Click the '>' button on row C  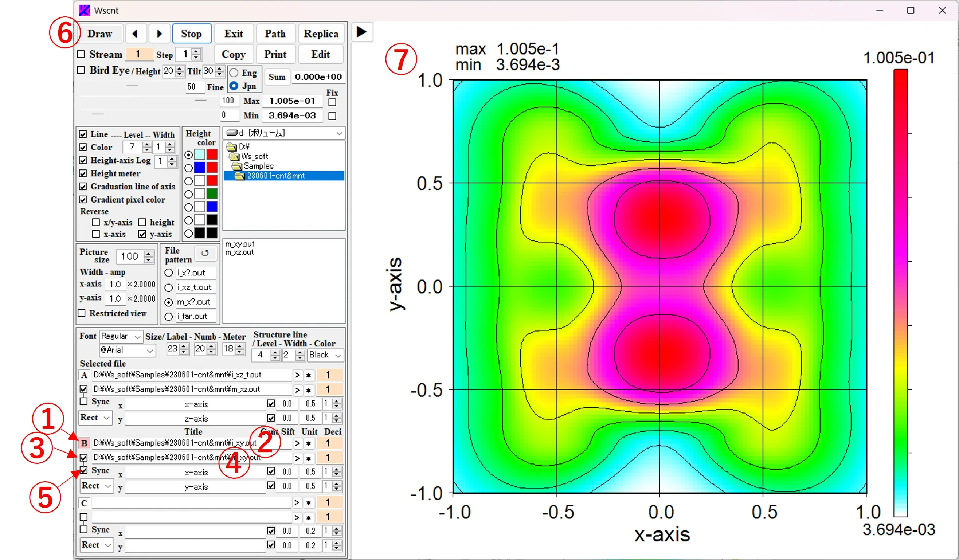297,502
